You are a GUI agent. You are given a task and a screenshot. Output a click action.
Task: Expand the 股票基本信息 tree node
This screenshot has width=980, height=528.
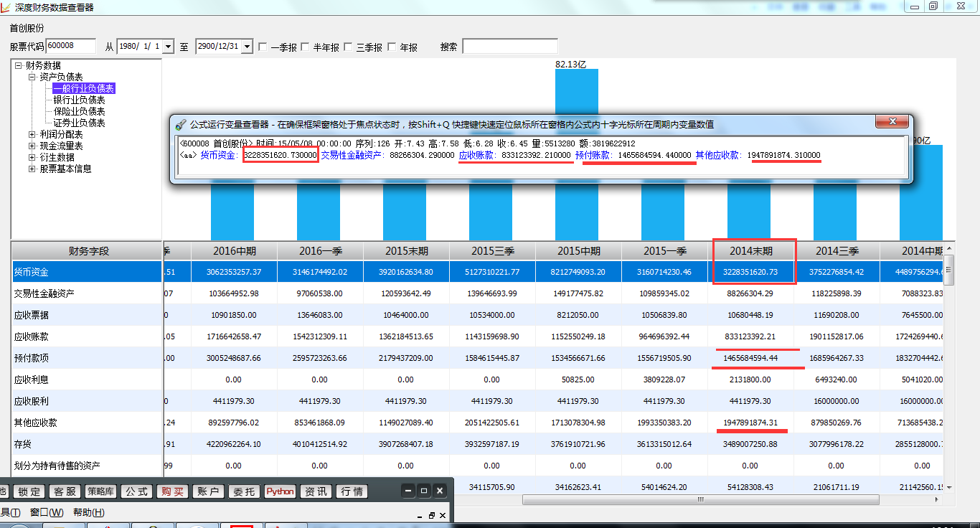click(x=32, y=169)
